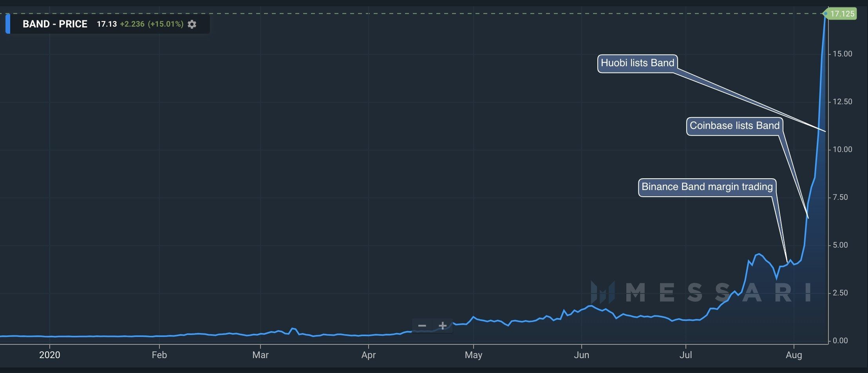Click the Messari watermark logo icon

point(602,292)
